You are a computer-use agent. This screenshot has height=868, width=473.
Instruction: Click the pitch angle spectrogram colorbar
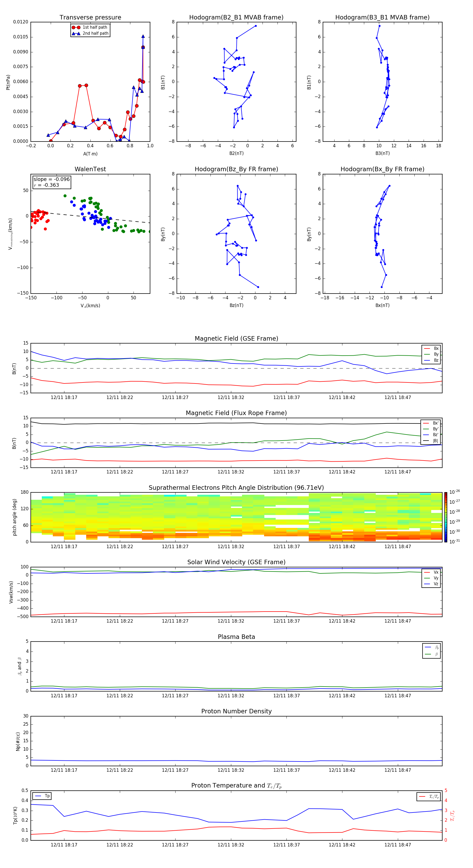pos(446,517)
